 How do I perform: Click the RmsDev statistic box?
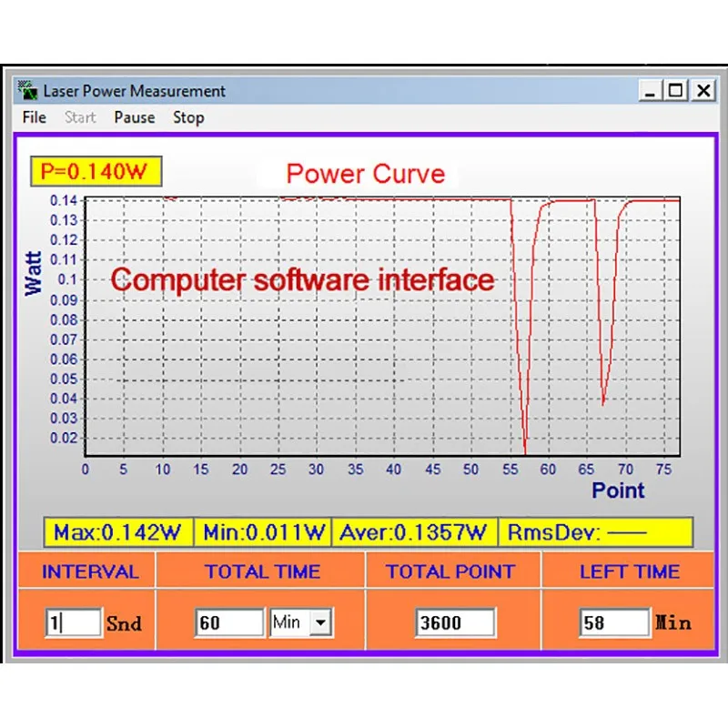tap(596, 532)
